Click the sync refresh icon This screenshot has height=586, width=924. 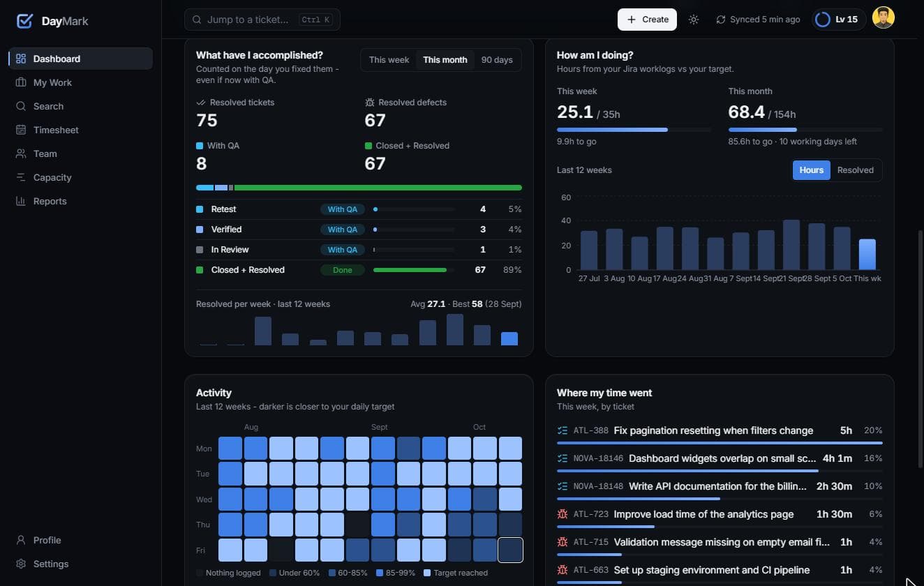pyautogui.click(x=721, y=20)
